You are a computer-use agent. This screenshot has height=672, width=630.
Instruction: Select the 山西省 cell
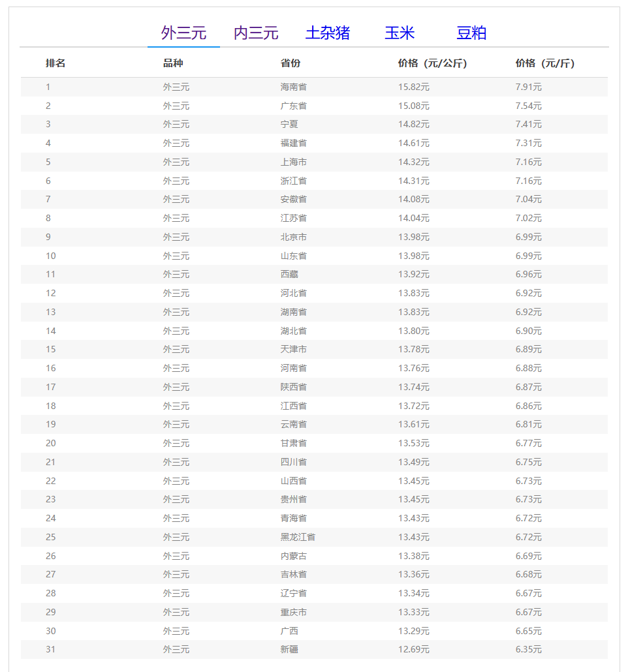(x=294, y=481)
